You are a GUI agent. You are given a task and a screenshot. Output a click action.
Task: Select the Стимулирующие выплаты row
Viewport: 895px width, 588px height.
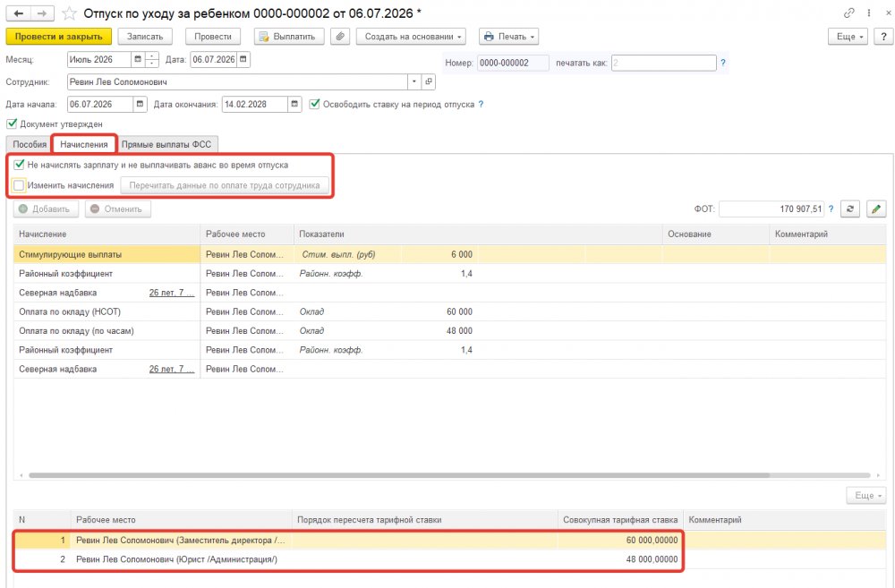[450, 254]
